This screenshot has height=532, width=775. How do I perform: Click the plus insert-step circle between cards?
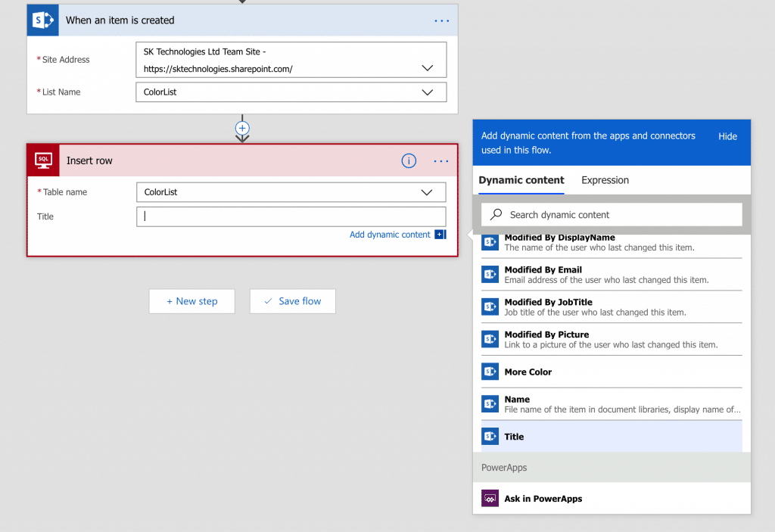click(242, 129)
